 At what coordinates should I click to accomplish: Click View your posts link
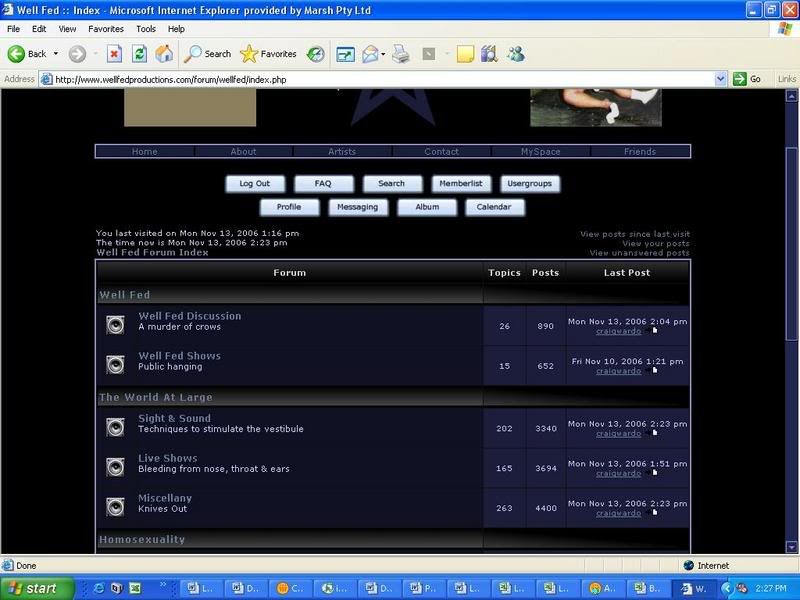[x=656, y=243]
